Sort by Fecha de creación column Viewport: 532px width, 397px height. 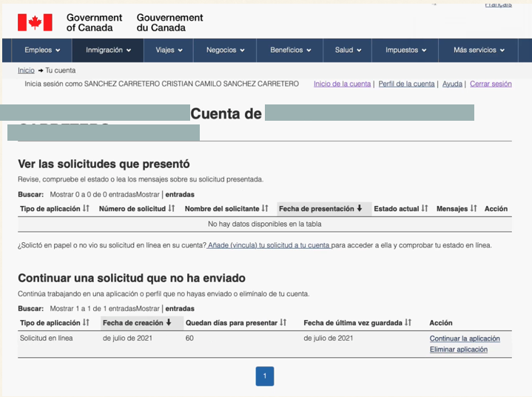click(137, 323)
